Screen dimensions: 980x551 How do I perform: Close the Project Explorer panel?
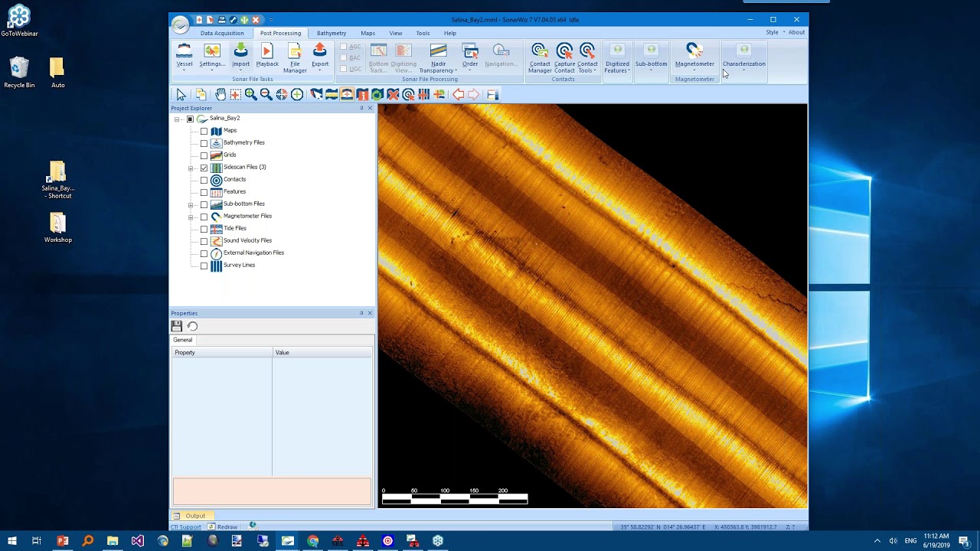pos(370,108)
